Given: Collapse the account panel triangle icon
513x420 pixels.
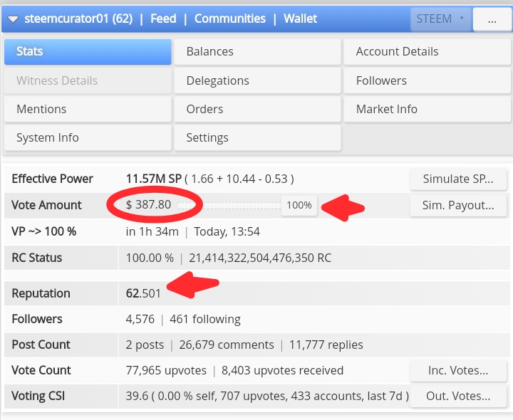Looking at the screenshot, I should pyautogui.click(x=13, y=19).
